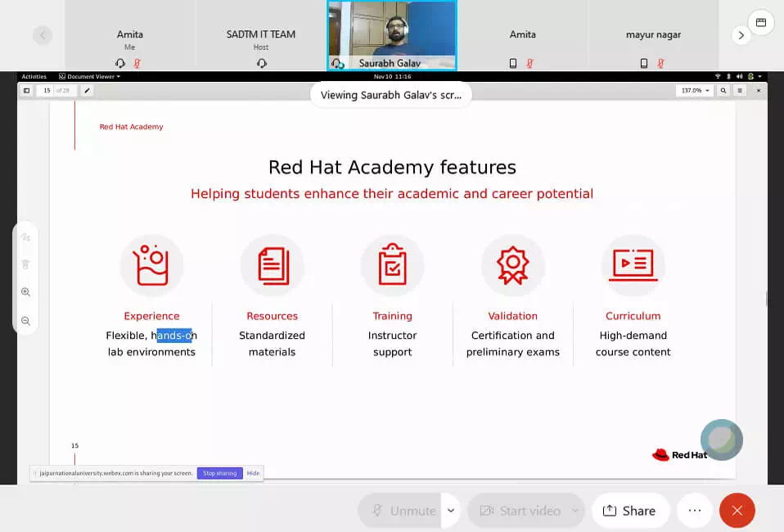Click the Resources documents icon
Viewport: 784px width, 532px height.
click(x=273, y=265)
